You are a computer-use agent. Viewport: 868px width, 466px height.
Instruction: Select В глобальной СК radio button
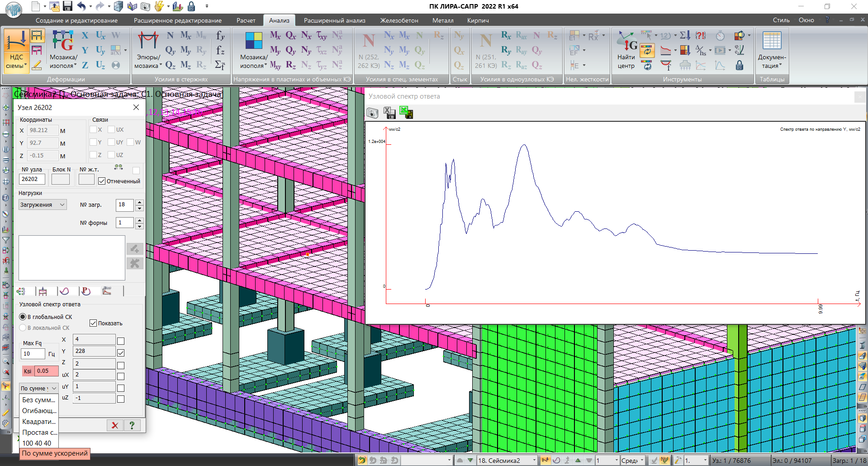click(23, 317)
